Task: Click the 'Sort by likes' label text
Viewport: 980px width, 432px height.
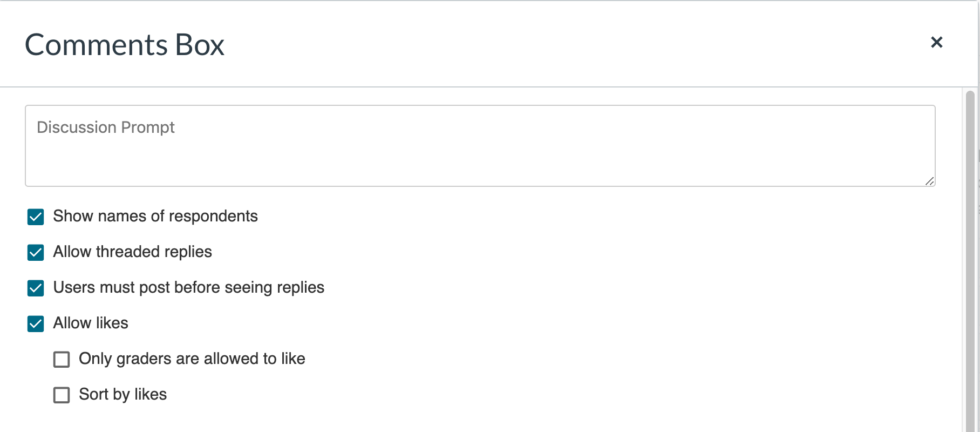Action: (122, 395)
